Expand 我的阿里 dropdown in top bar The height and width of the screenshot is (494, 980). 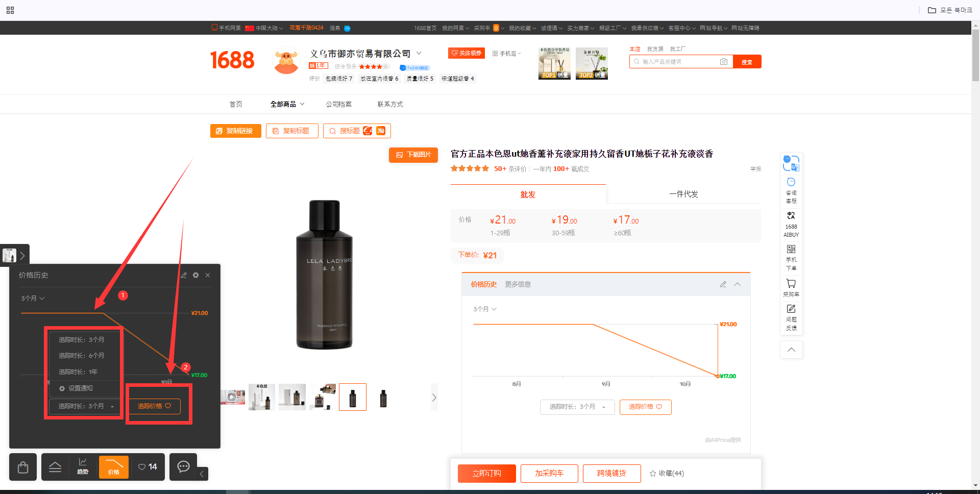coord(455,28)
